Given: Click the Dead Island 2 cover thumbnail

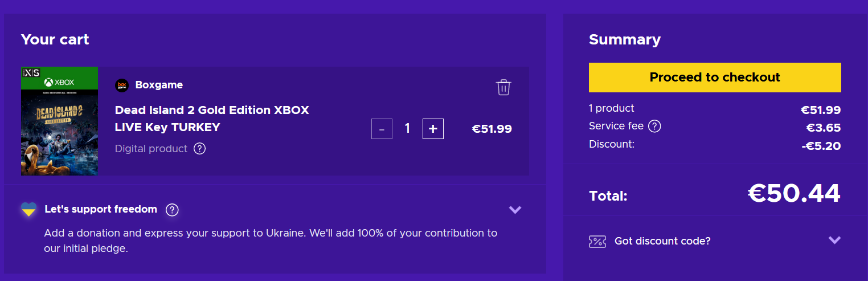Looking at the screenshot, I should click(60, 121).
